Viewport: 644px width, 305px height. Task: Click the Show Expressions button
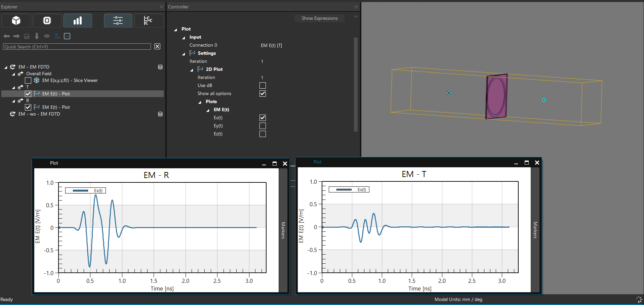319,18
